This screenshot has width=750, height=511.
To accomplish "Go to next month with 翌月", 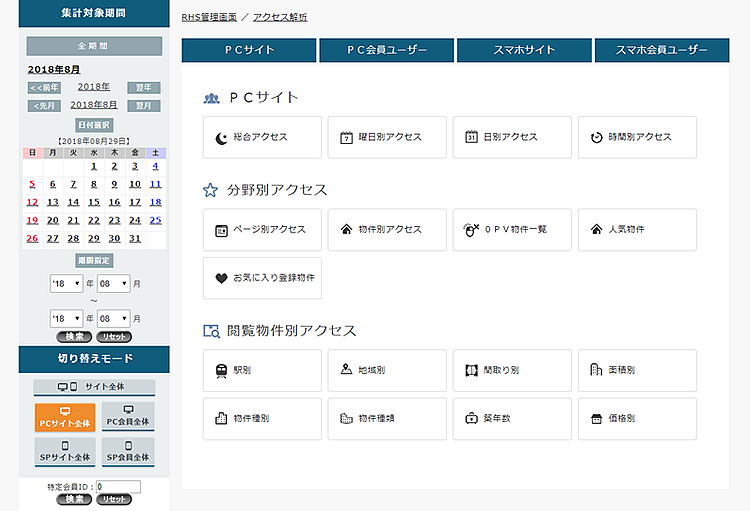I will 143,106.
